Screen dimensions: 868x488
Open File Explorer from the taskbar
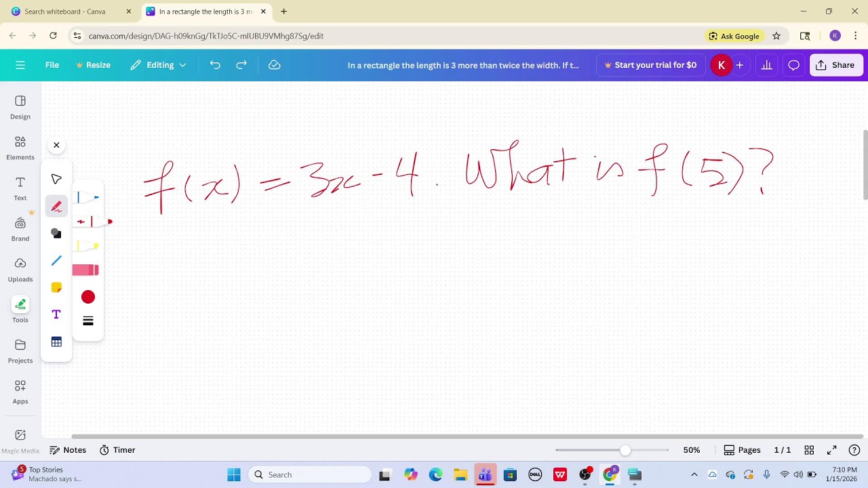tap(460, 474)
